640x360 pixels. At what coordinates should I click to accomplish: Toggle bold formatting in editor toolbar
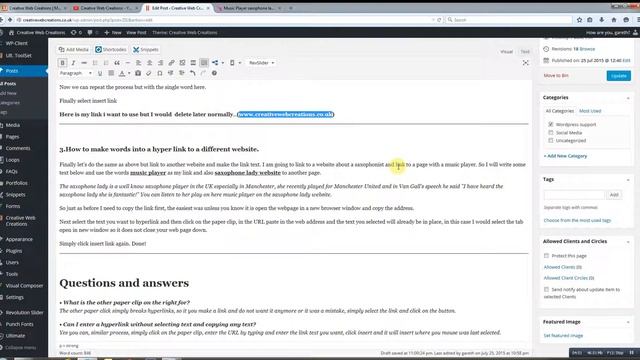[62, 63]
